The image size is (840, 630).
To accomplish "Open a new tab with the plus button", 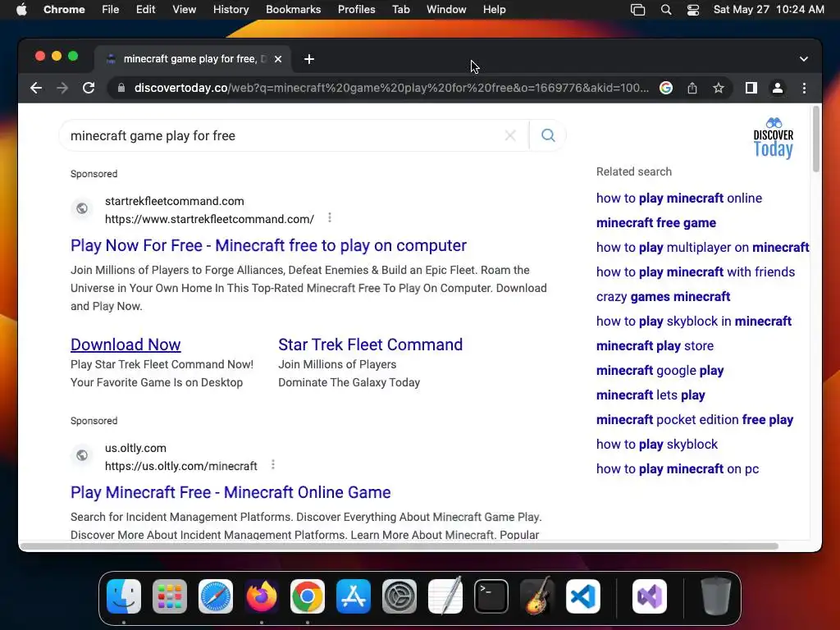I will point(309,59).
